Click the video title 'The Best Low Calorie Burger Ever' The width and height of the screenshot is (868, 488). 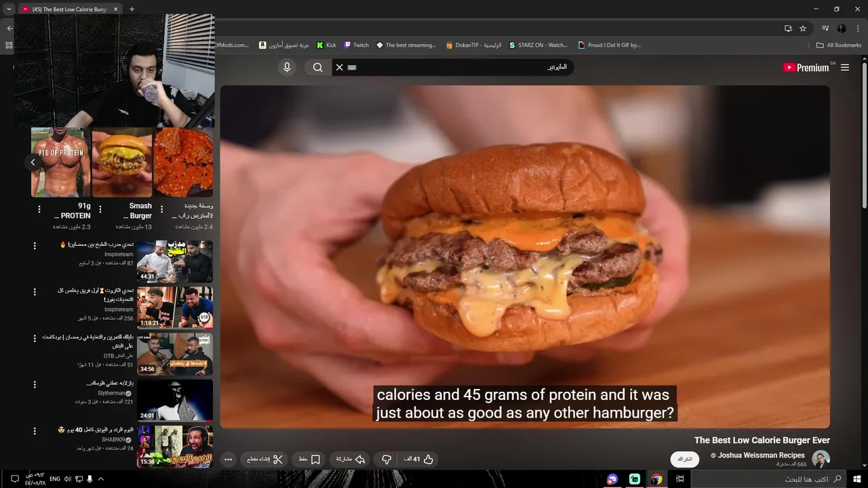(762, 441)
